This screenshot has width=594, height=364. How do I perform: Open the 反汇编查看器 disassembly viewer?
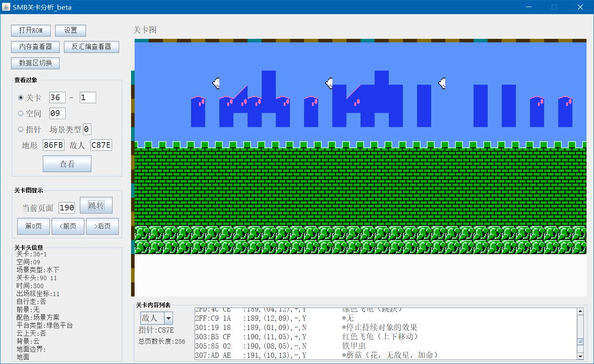click(91, 47)
